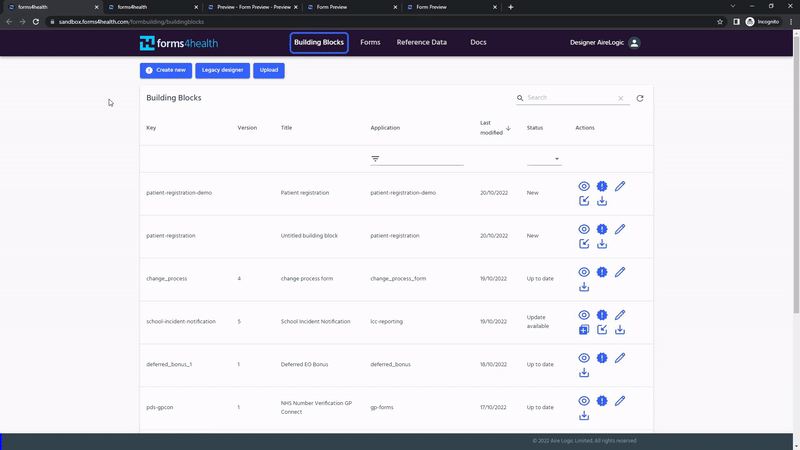Open the Building Blocks nav tab
The width and height of the screenshot is (800, 450).
pyautogui.click(x=319, y=42)
